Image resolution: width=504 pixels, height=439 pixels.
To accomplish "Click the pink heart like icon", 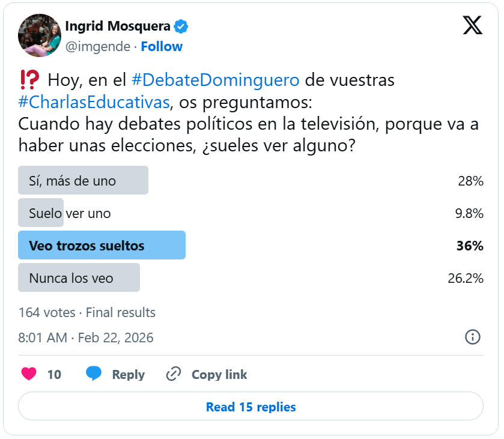I will tap(29, 374).
